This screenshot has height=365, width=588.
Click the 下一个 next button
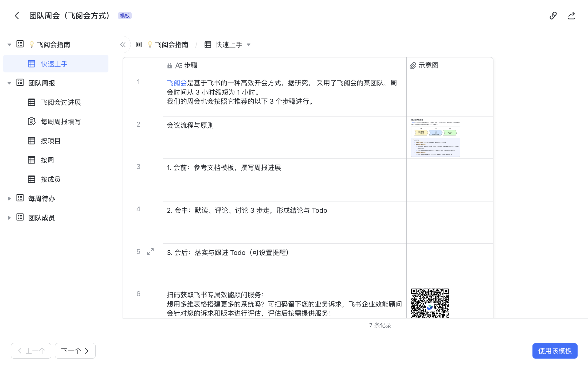(x=75, y=351)
